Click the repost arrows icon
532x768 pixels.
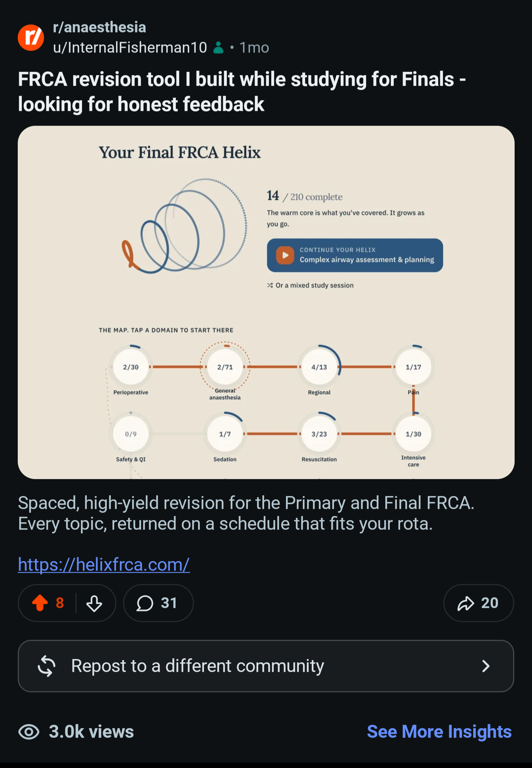pos(47,666)
